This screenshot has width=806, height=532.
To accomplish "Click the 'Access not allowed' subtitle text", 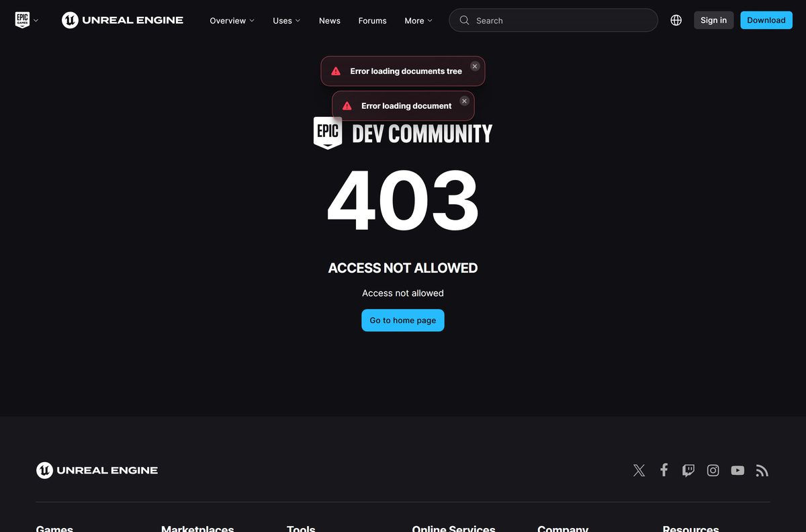I will coord(403,293).
